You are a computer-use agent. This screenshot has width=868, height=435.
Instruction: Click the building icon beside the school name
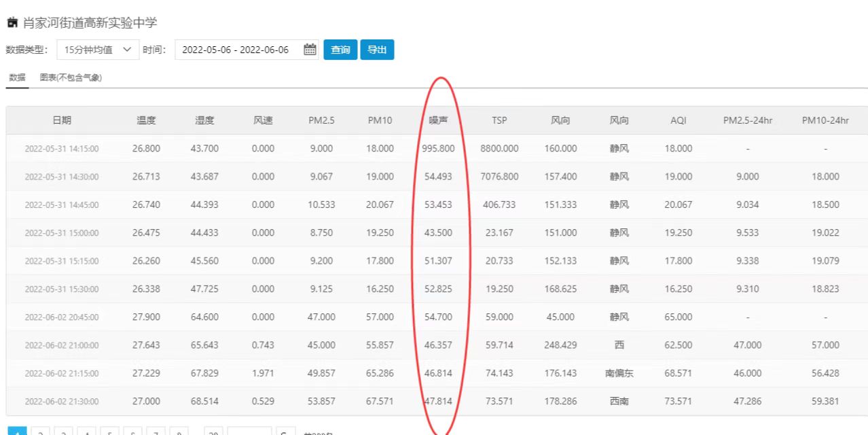tap(12, 23)
